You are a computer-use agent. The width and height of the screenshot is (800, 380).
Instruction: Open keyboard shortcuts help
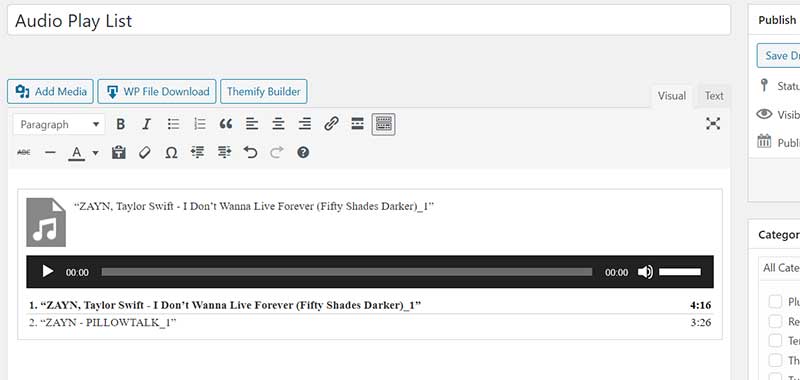pyautogui.click(x=303, y=153)
